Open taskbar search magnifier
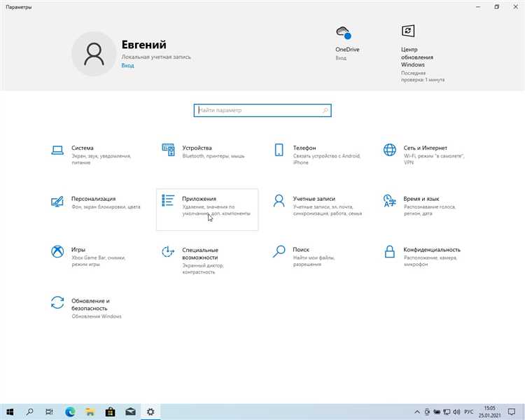Viewport: 525px width, 420px height. 30,412
